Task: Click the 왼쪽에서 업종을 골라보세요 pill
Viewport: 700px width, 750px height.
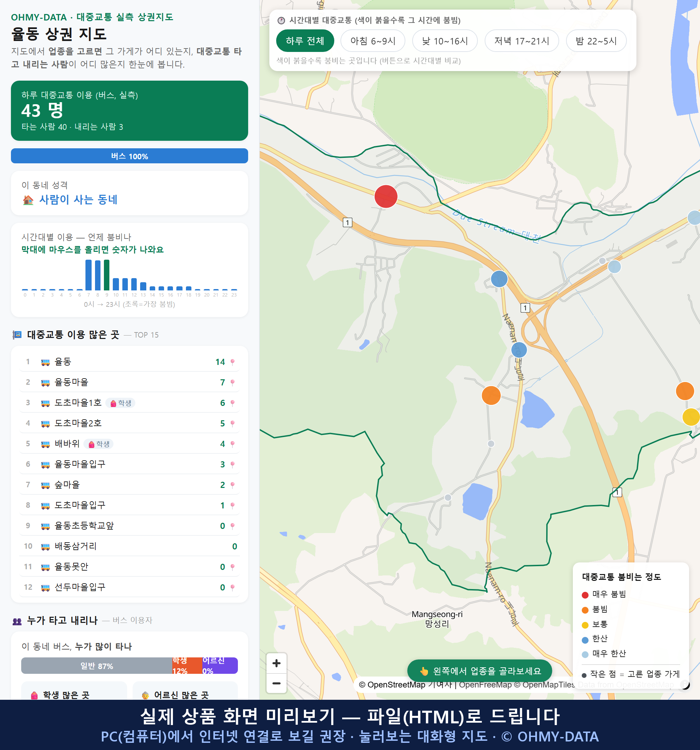Action: 480,671
